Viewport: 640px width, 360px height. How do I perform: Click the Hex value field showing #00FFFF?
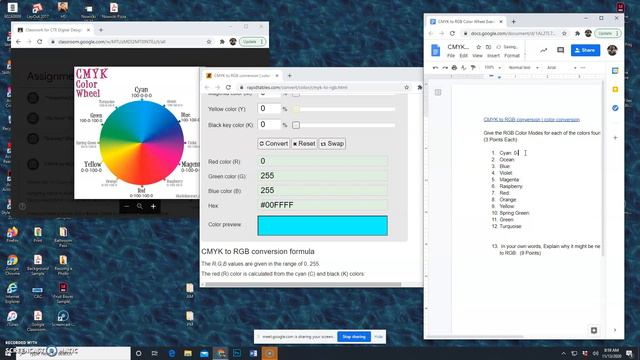pyautogui.click(x=322, y=205)
